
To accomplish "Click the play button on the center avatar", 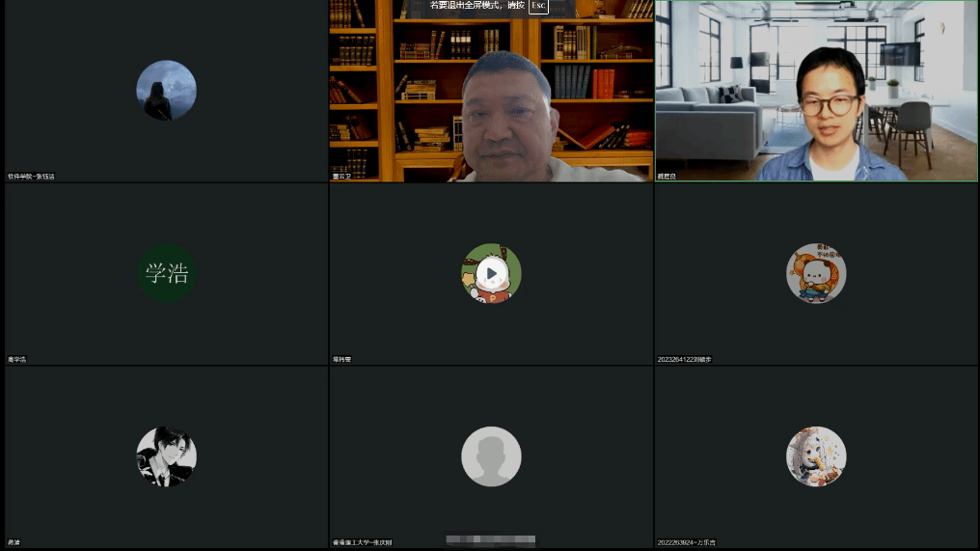I will point(491,273).
